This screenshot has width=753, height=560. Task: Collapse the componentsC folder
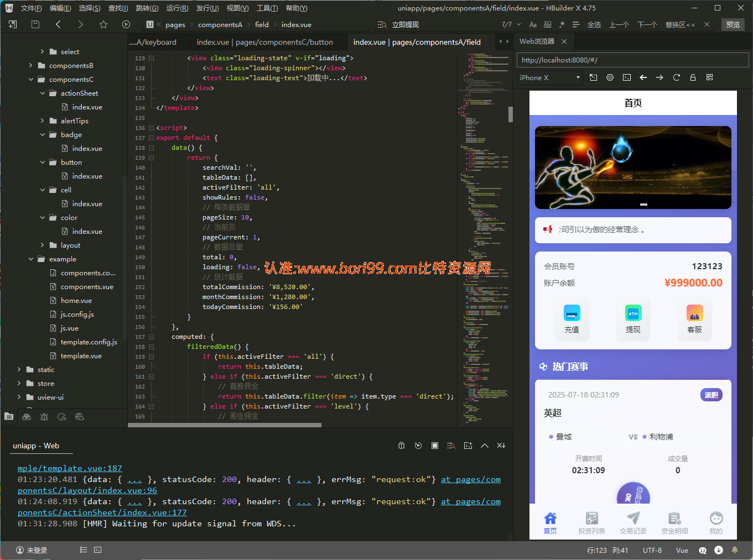pos(30,79)
